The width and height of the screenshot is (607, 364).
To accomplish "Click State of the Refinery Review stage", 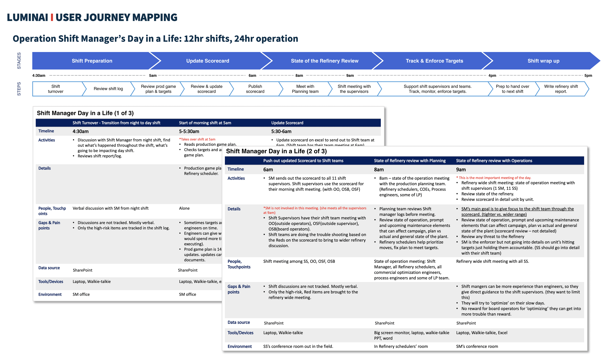I will pyautogui.click(x=324, y=61).
